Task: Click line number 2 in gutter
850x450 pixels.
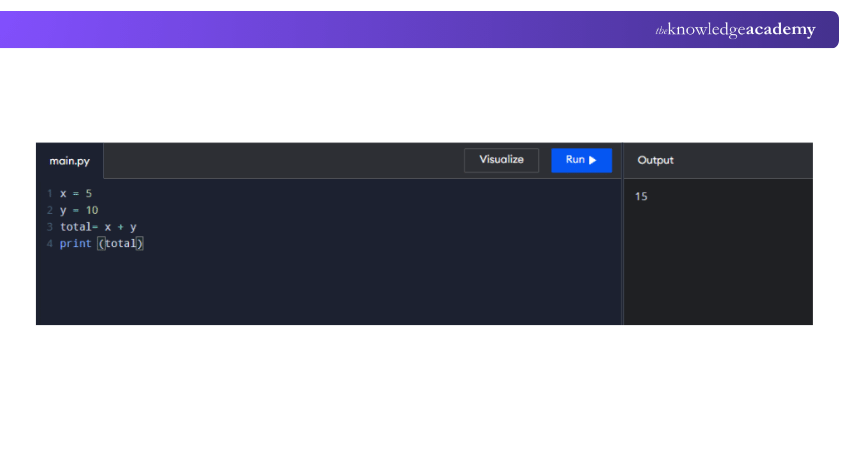Action: click(49, 210)
